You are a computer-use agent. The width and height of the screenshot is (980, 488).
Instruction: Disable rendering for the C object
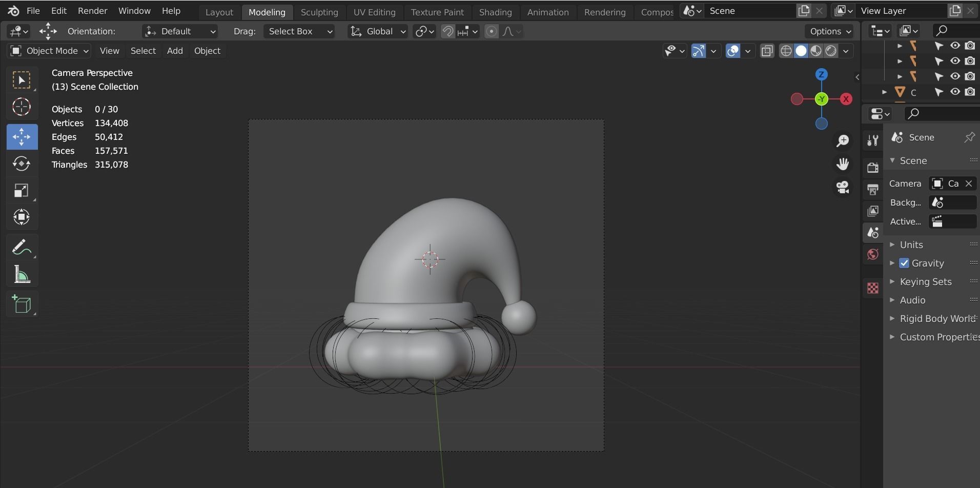coord(970,92)
